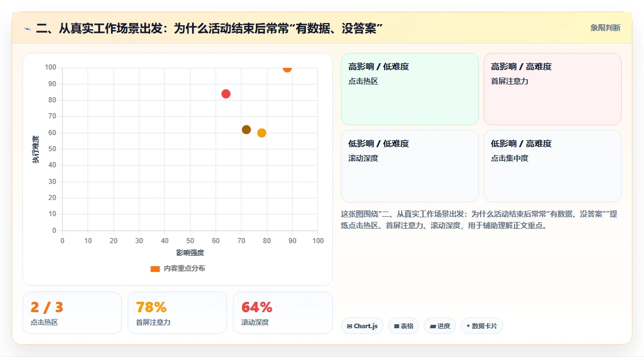Image resolution: width=644 pixels, height=357 pixels.
Task: Click the 影响强度 x-axis title
Action: (x=190, y=253)
